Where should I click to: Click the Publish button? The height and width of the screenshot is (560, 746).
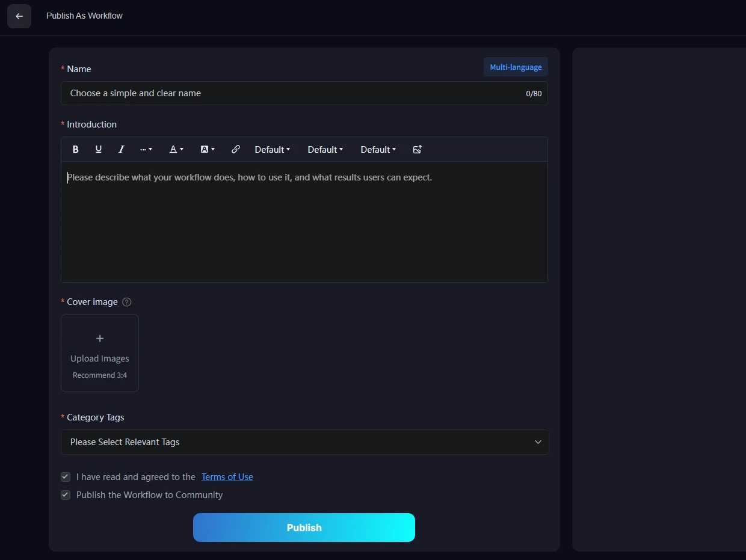[304, 528]
